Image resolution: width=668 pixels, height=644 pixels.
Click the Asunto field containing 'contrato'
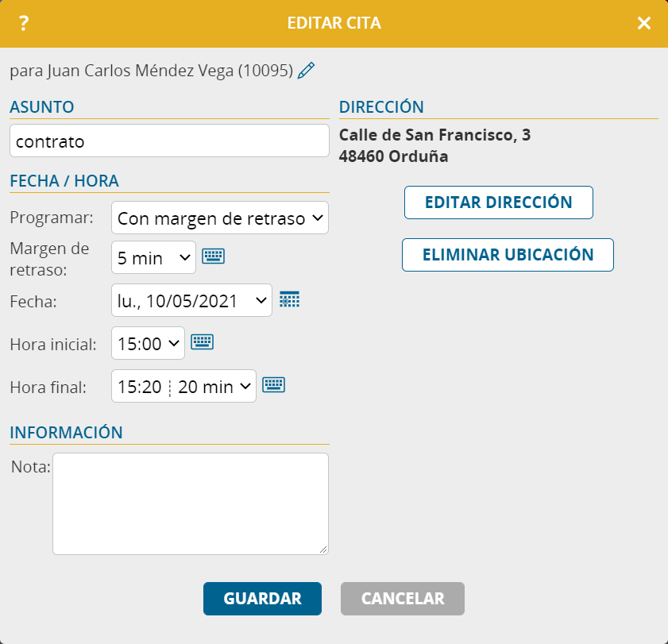point(169,141)
